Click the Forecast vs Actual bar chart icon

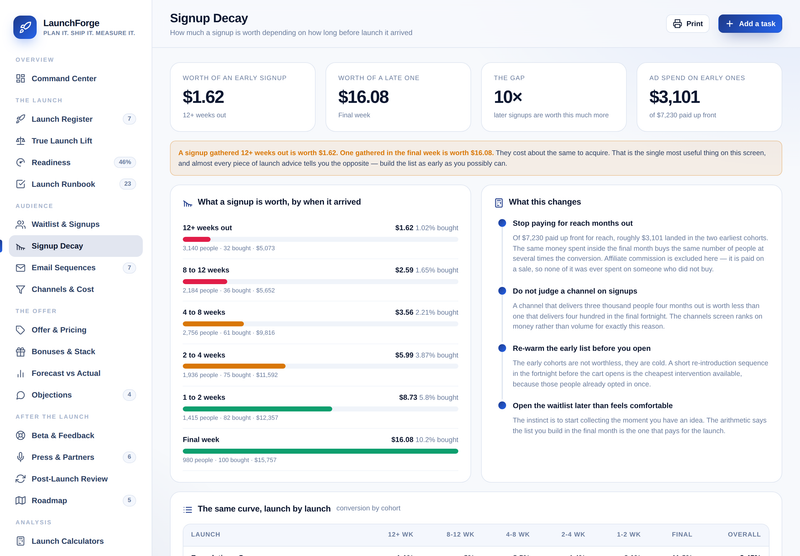point(20,373)
